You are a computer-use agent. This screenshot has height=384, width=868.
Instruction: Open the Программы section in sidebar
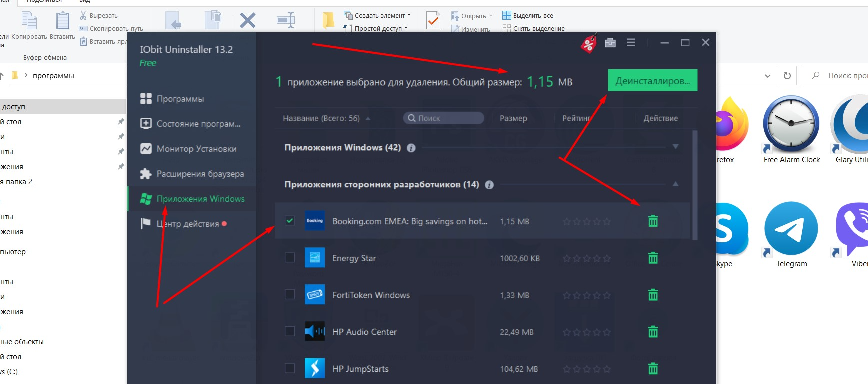point(172,99)
